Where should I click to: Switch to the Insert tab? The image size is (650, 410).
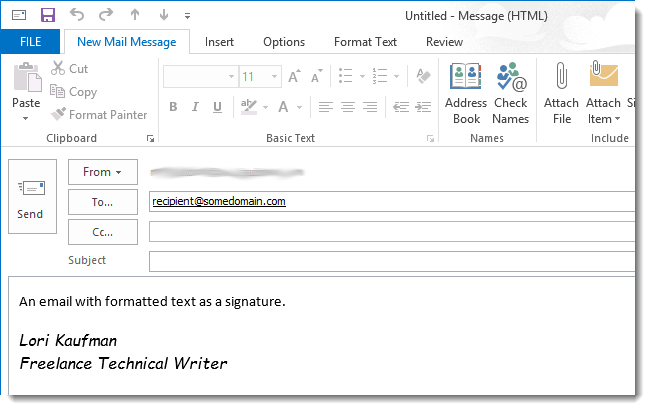click(x=219, y=42)
